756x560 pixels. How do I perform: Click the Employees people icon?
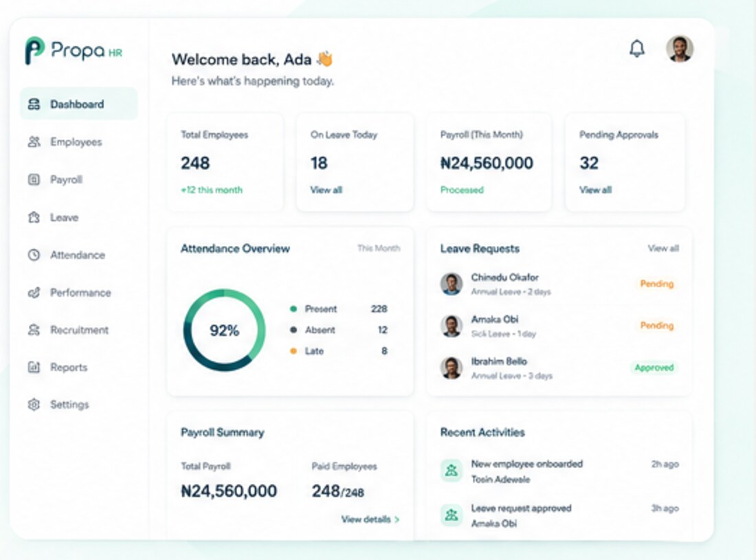34,142
